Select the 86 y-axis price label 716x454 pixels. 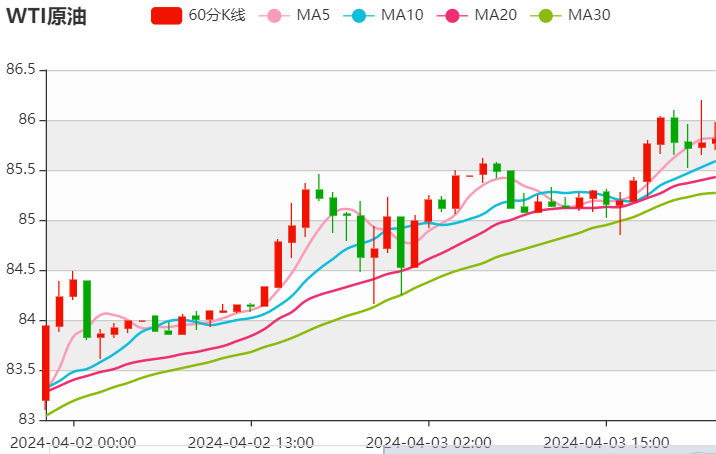[26, 119]
